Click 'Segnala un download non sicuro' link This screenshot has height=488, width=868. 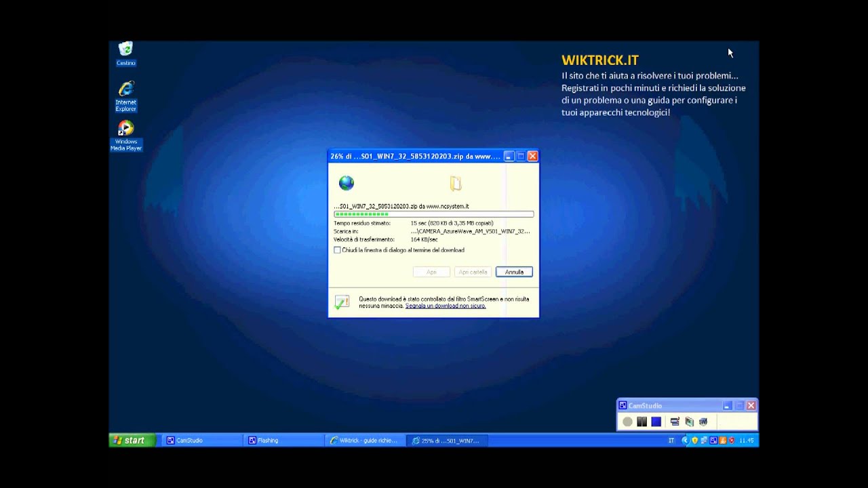pyautogui.click(x=446, y=306)
